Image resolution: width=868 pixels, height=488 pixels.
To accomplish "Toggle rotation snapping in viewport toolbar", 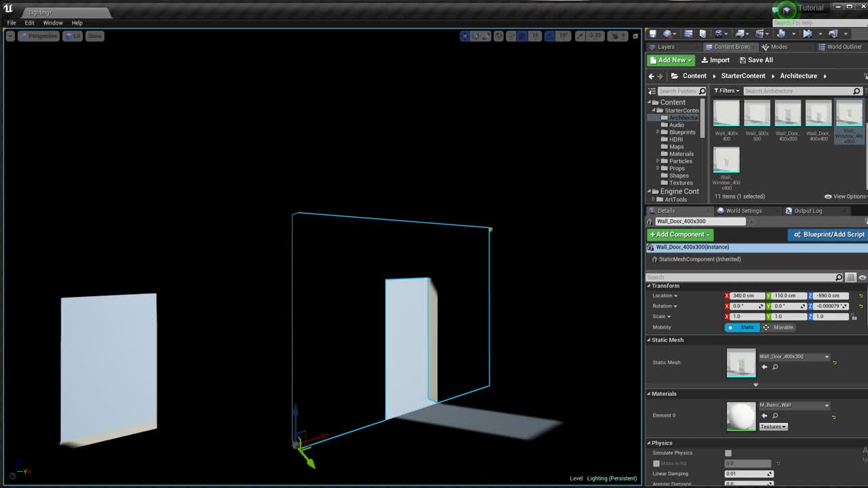I will click(550, 36).
